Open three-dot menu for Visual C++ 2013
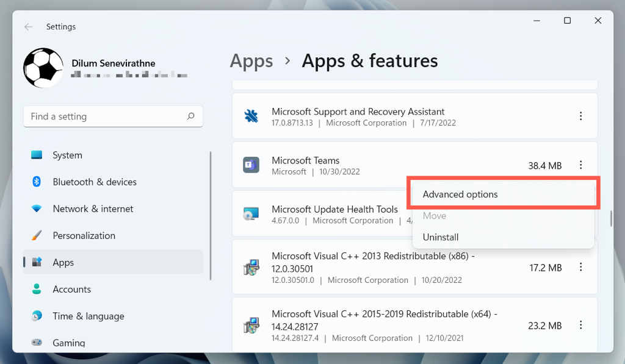625x364 pixels. [580, 268]
